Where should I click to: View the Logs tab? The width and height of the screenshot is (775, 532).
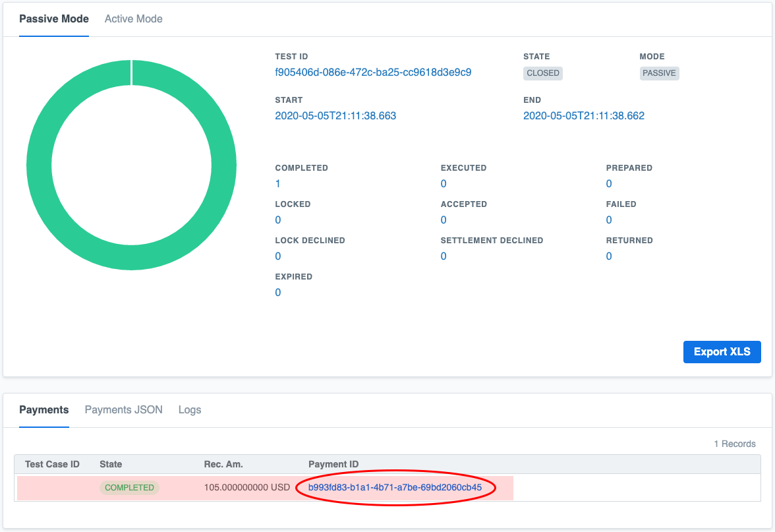(189, 409)
